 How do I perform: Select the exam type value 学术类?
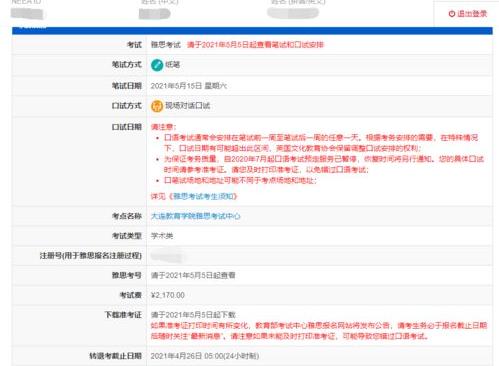coord(162,236)
